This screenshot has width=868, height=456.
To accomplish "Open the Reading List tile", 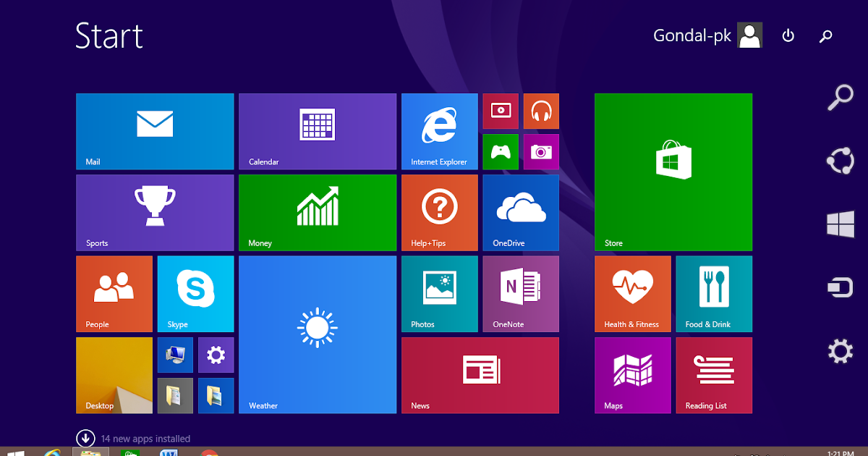I will [x=714, y=376].
